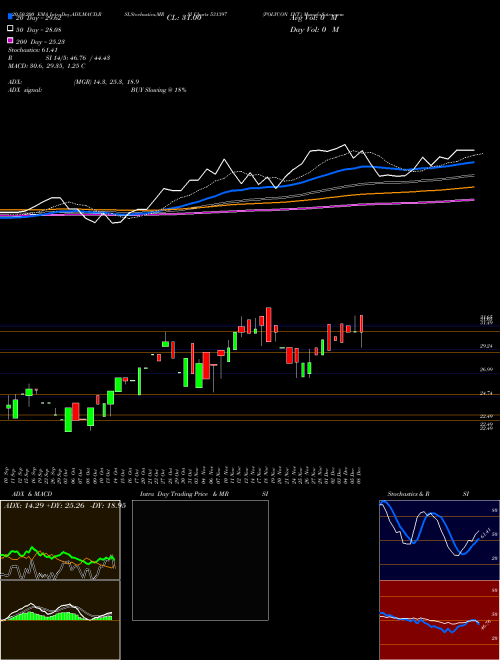Image resolution: width=500 pixels, height=660 pixels.
Task: Click the 'Stochastics & R' panel title
Action: 409,494
